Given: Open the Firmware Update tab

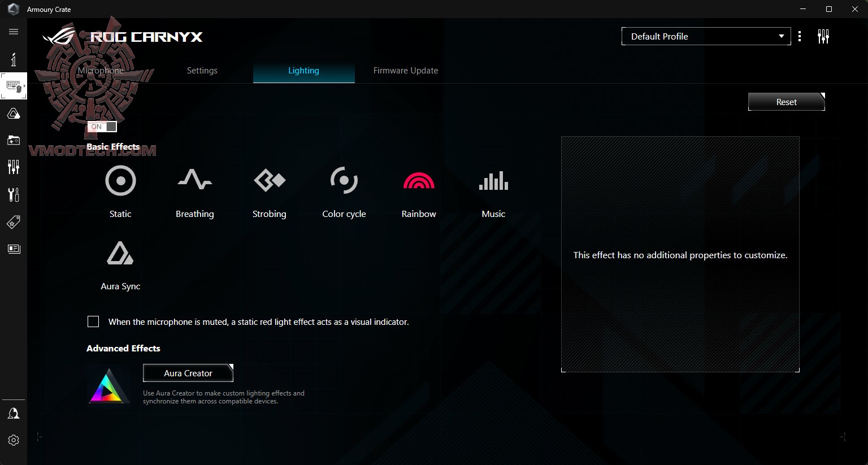Looking at the screenshot, I should pos(406,71).
